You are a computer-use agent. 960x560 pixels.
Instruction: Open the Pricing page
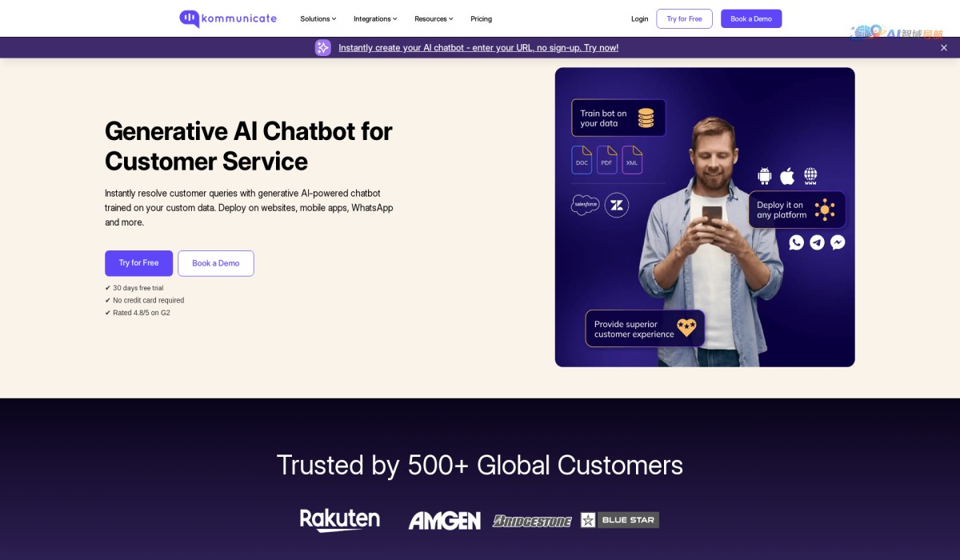pyautogui.click(x=482, y=18)
